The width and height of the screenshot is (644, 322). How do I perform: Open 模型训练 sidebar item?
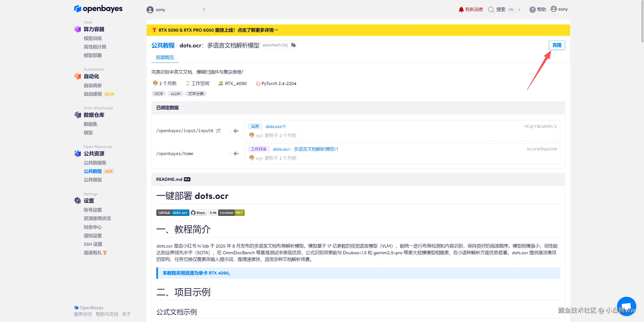point(92,38)
